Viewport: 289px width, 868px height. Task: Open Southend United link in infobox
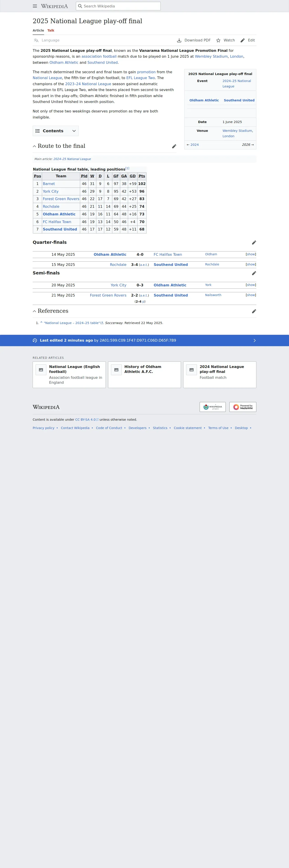point(239,101)
